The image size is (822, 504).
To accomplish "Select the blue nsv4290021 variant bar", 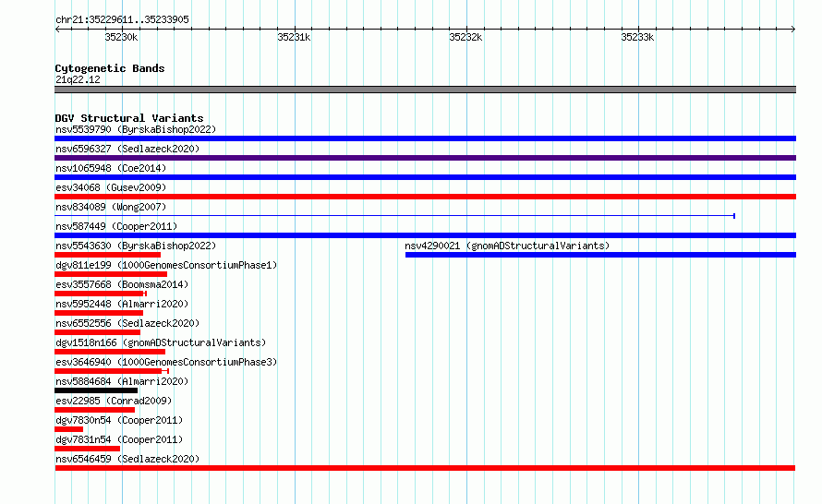I will pos(600,255).
